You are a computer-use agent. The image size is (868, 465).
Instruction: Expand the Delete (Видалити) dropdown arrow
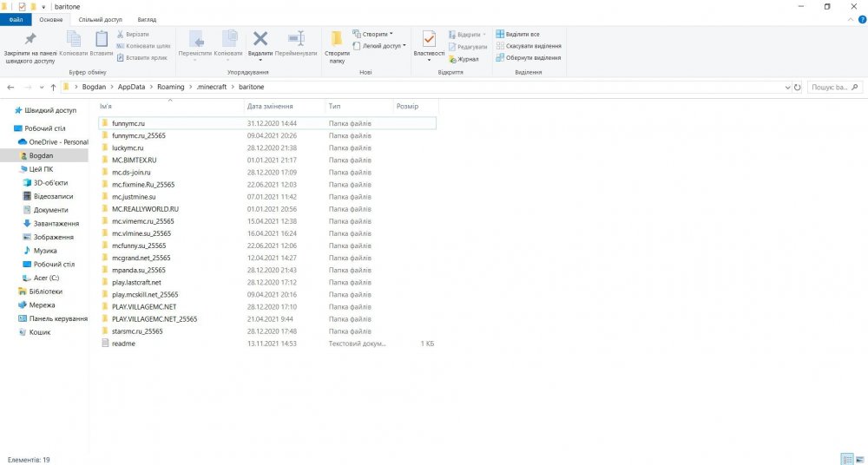pos(260,60)
